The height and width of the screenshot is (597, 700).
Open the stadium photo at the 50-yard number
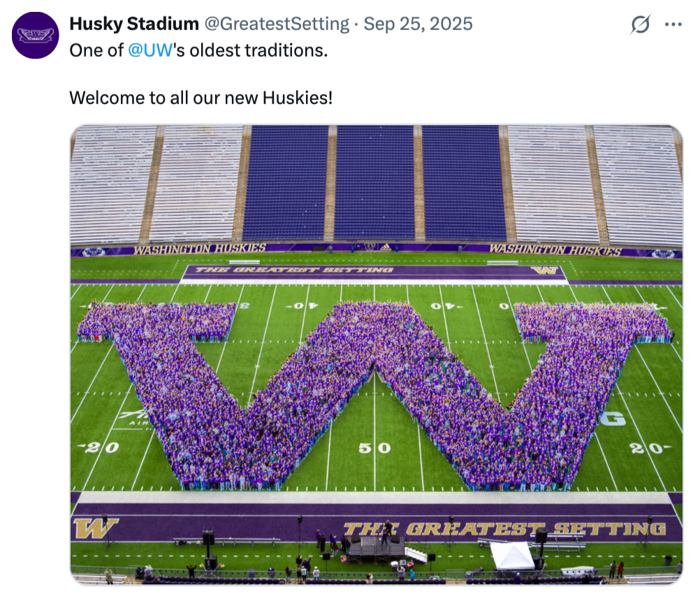tap(374, 448)
